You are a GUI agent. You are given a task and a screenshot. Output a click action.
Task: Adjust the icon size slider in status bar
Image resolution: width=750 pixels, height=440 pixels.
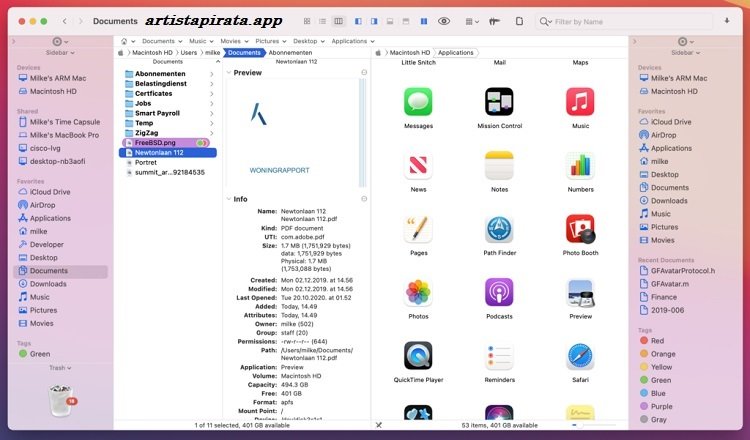click(x=594, y=425)
